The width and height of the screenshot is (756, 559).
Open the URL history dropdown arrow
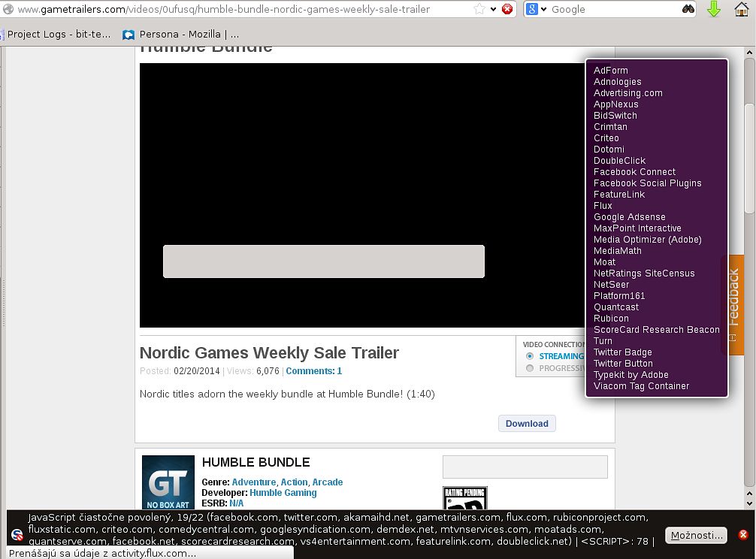pos(493,10)
